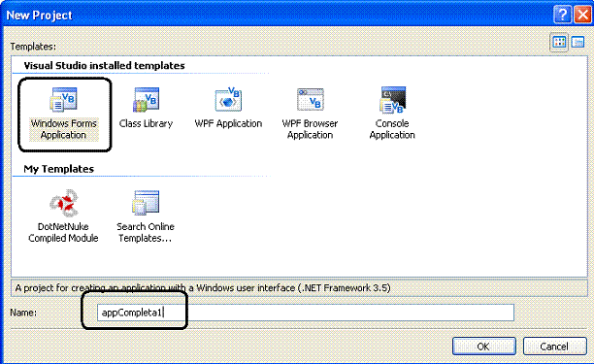Screen dimensions: 594x364
Task: Choose the Console Application template icon
Action: (392, 100)
